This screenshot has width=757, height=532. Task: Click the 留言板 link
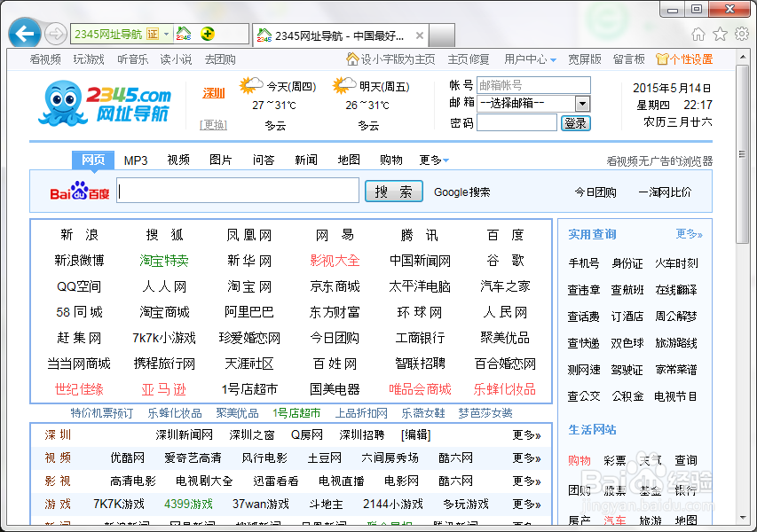pos(629,59)
